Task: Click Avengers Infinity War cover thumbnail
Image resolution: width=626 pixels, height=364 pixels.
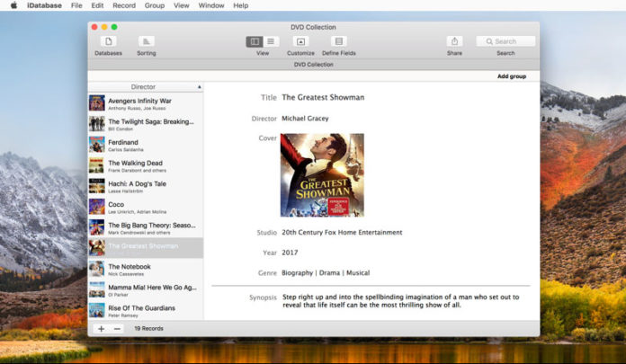Action: click(x=96, y=103)
